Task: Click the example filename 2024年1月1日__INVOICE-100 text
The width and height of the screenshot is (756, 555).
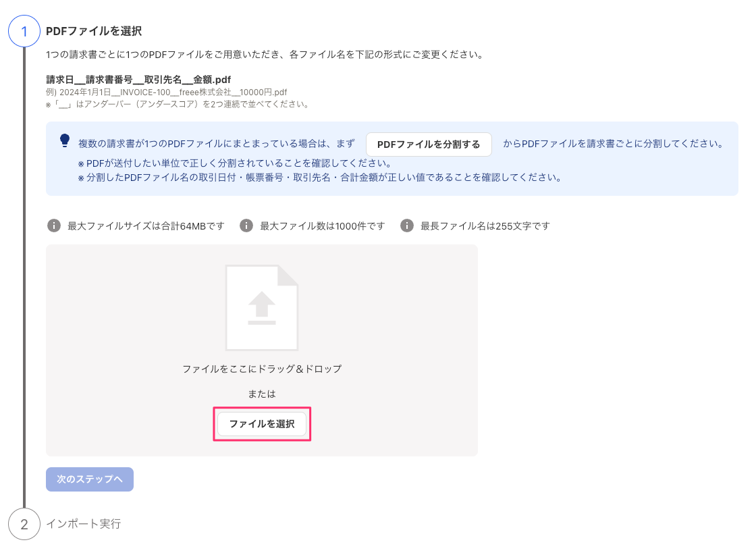Action: click(x=167, y=92)
